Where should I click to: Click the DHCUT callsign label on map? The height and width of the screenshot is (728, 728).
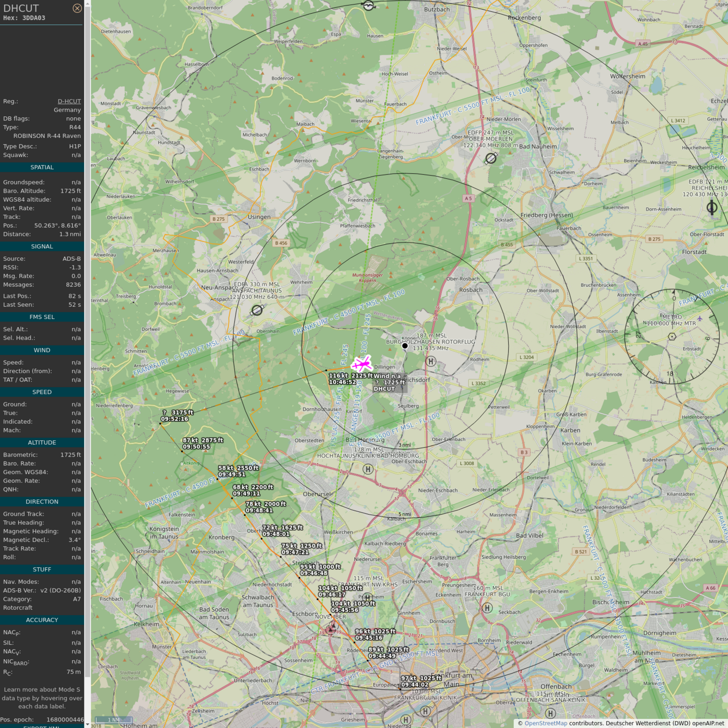pos(384,389)
